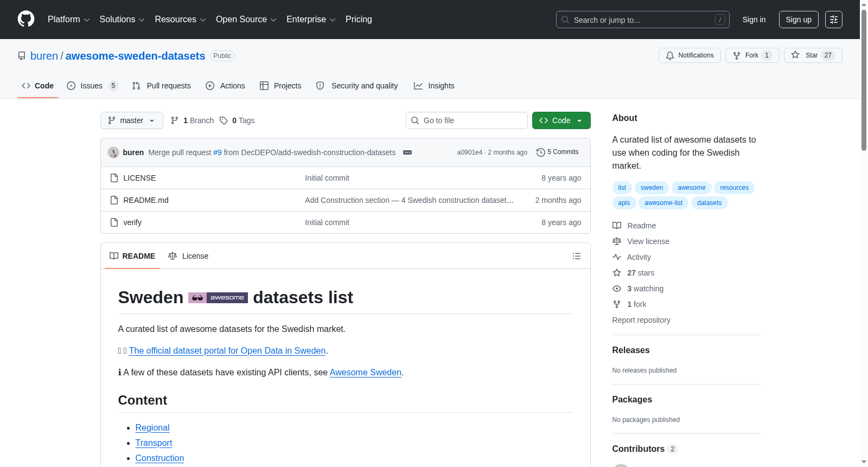Open the Issues tab

click(x=92, y=86)
